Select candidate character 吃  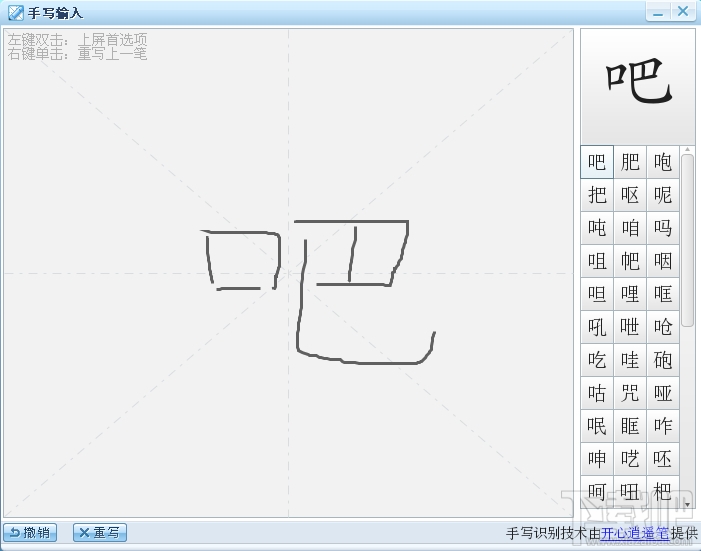[x=597, y=360]
